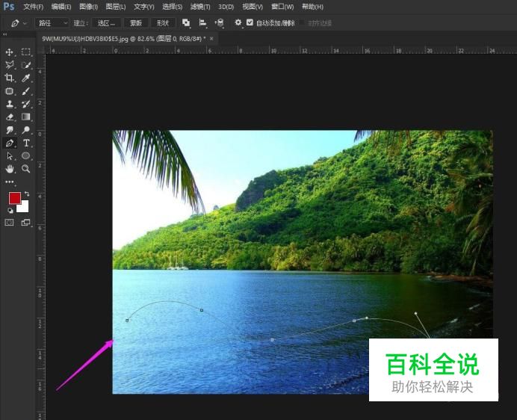Image resolution: width=517 pixels, height=420 pixels.
Task: Select the Polygonal Lasso tool
Action: click(9, 65)
